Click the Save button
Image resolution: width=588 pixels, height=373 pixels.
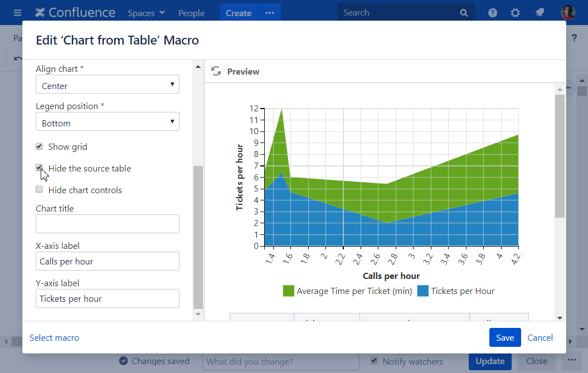(505, 337)
